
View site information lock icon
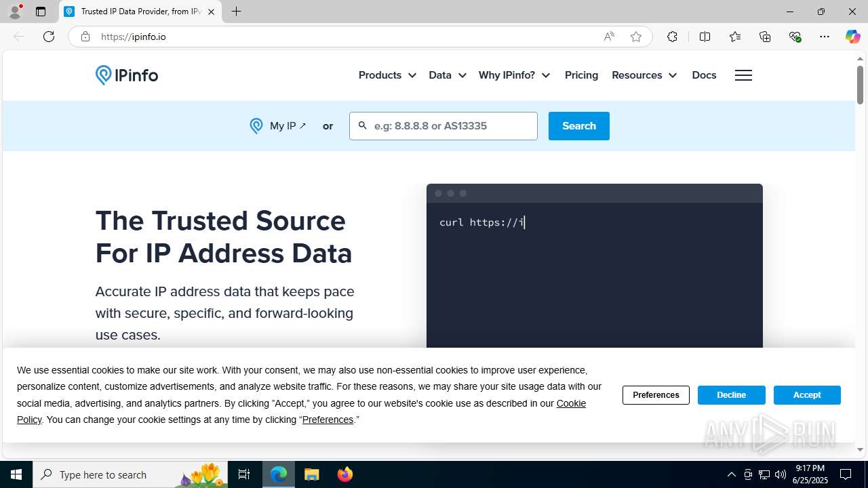[85, 37]
